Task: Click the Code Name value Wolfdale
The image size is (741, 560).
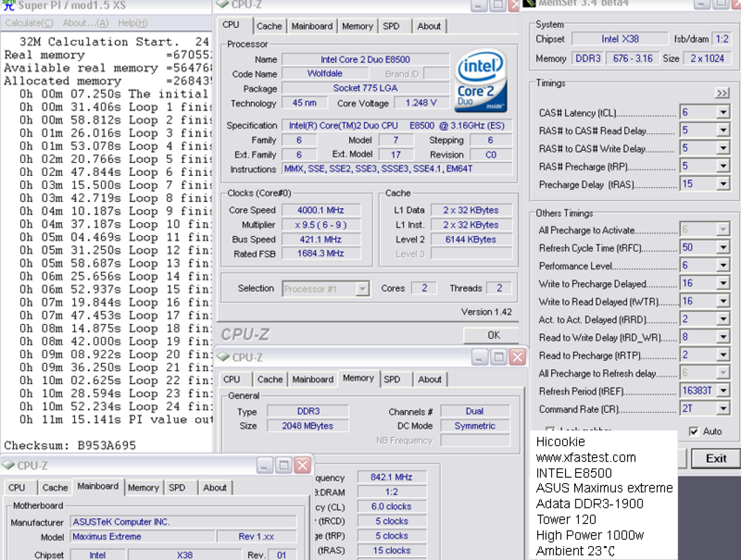Action: pos(324,74)
